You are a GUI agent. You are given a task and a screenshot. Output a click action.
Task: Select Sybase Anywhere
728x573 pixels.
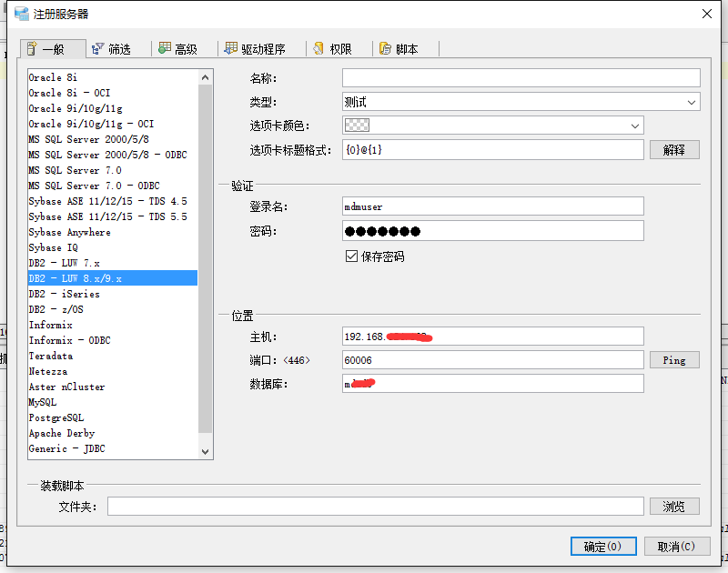point(113,232)
